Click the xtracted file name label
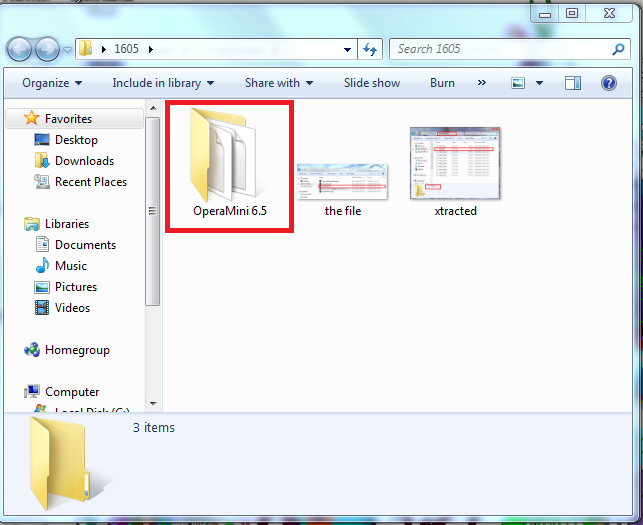Image resolution: width=643 pixels, height=525 pixels. coord(455,211)
